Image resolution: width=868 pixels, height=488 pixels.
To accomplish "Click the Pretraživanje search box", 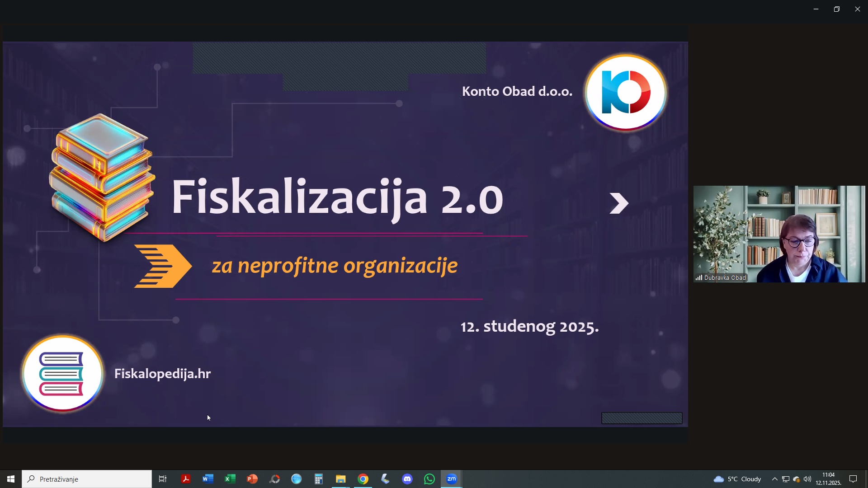I will 87,479.
